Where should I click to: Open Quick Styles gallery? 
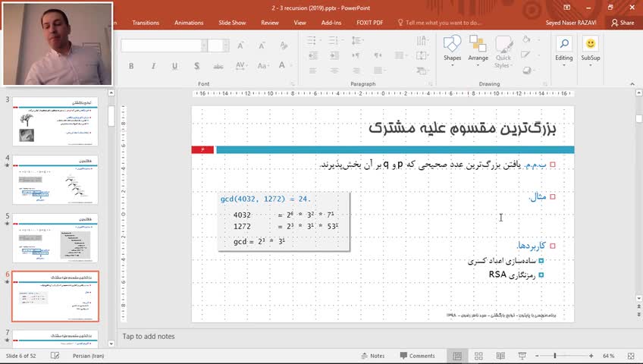point(503,52)
